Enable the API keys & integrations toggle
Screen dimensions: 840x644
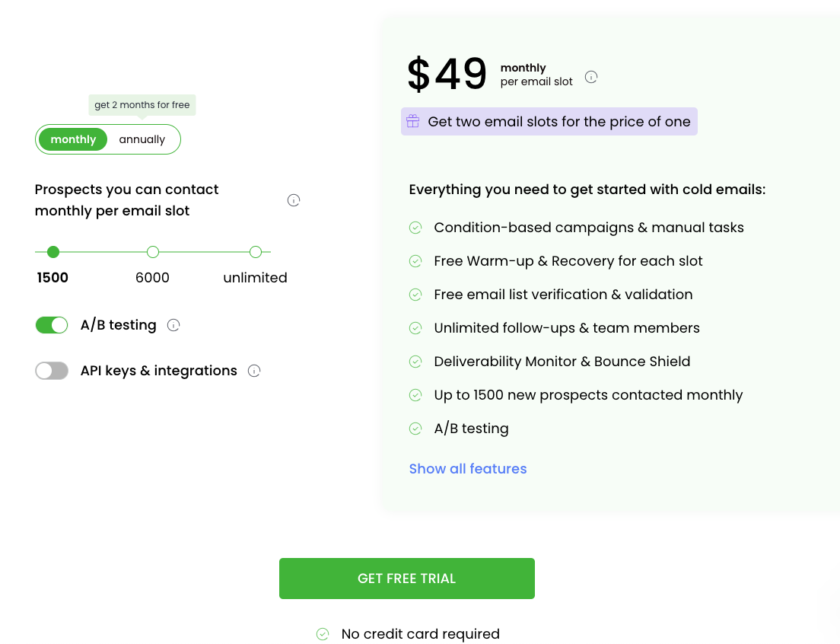[x=52, y=371]
